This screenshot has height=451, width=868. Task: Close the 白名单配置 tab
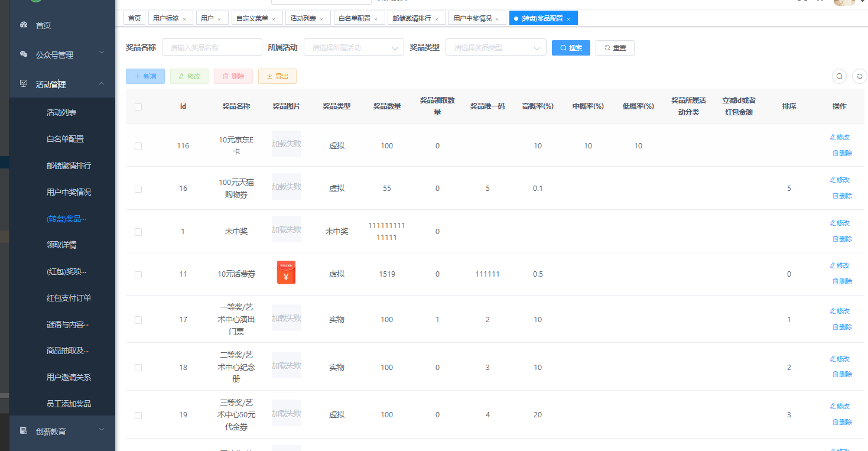tap(376, 19)
